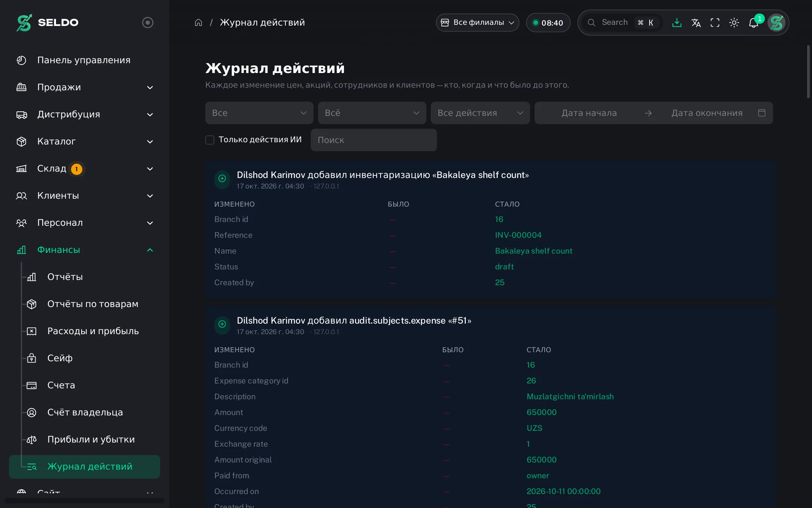This screenshot has height=508, width=812.
Task: Open Панель управления in sidebar
Action: click(x=85, y=60)
